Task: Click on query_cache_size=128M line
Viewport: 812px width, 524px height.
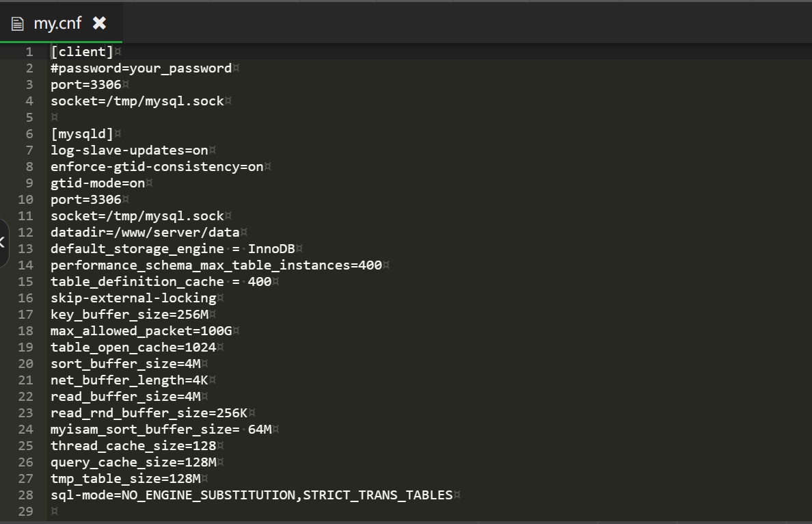Action: point(133,462)
